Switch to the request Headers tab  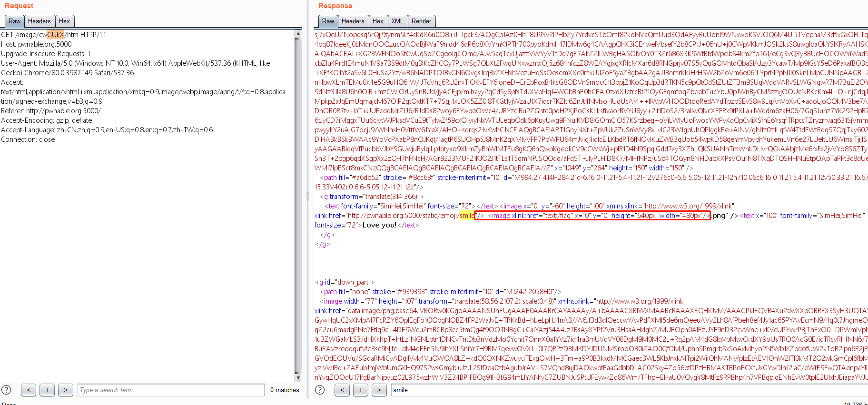pyautogui.click(x=39, y=21)
